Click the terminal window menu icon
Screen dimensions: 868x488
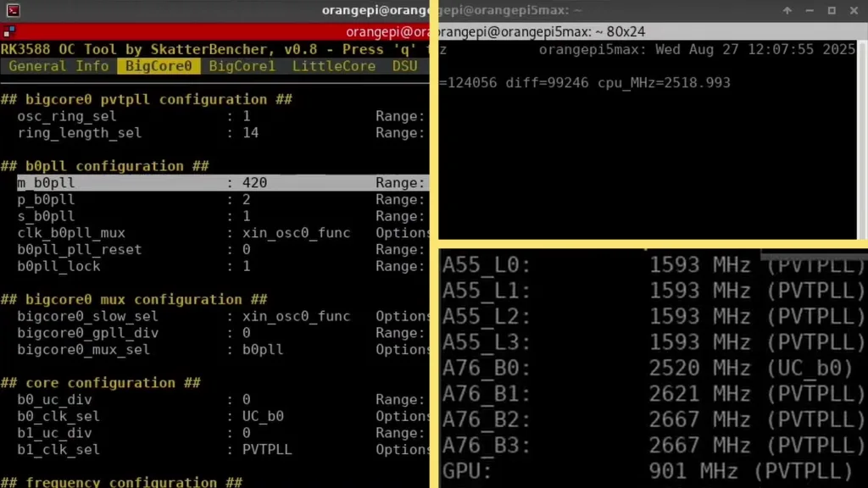pos(12,10)
